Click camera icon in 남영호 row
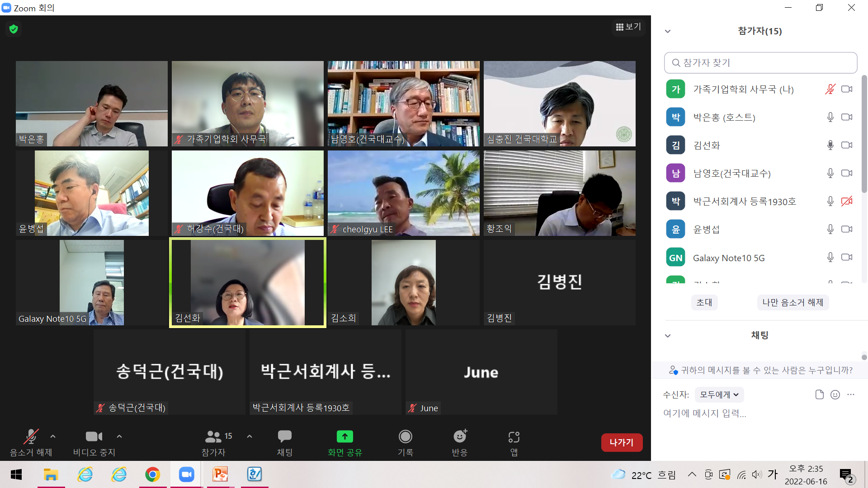 pyautogui.click(x=847, y=173)
